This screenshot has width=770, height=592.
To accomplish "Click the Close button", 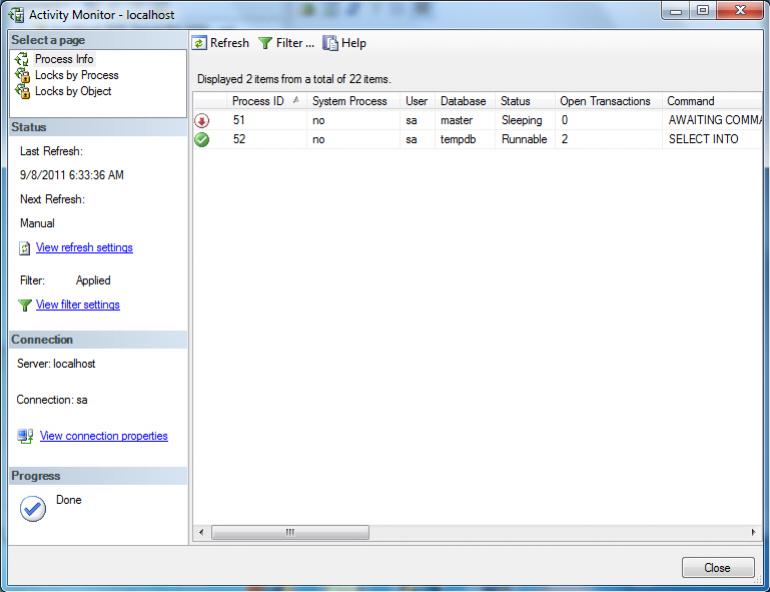I will click(x=718, y=568).
